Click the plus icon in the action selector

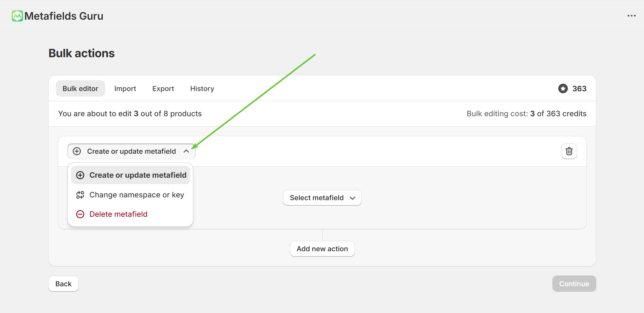click(x=77, y=151)
